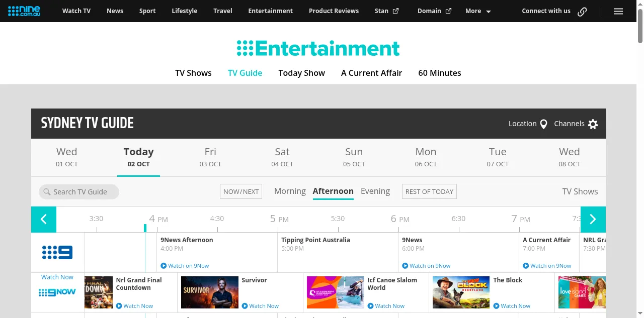
Task: Click the Survivor thumbnail
Action: coord(210,292)
